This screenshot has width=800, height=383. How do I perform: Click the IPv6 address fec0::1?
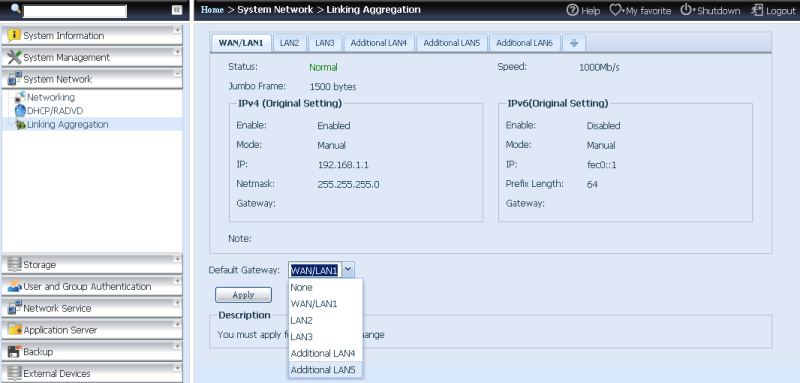click(x=601, y=165)
